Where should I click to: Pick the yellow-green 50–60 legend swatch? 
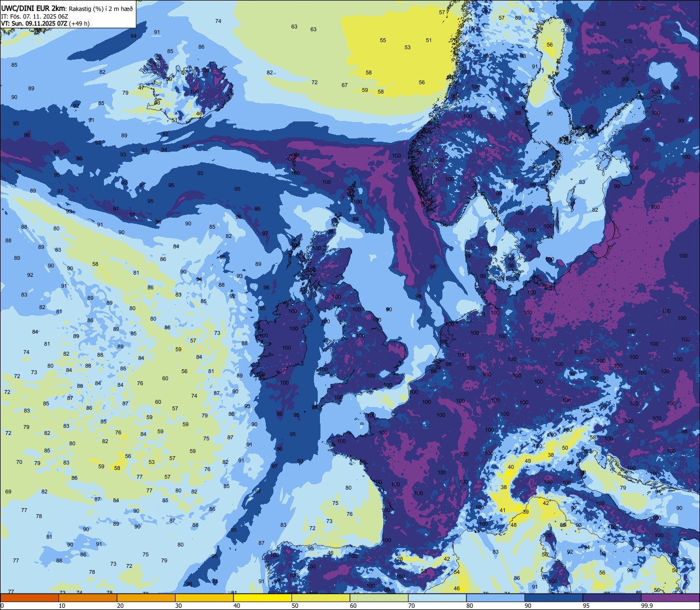point(320,598)
